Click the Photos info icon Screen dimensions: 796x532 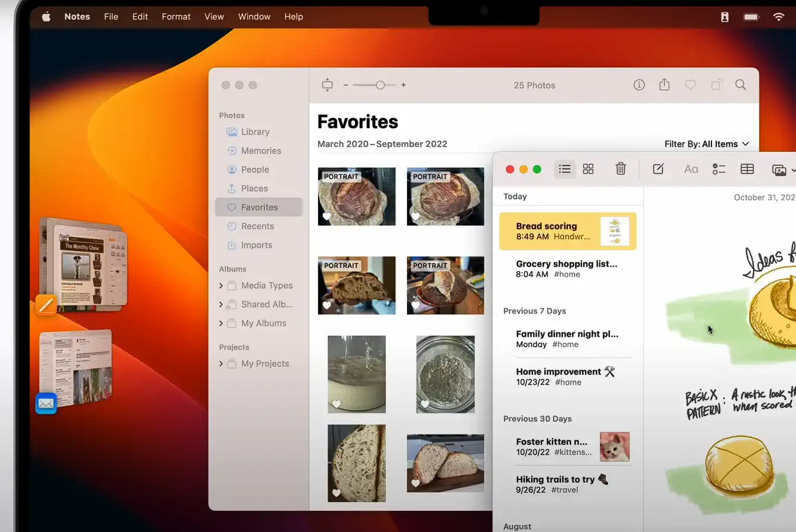pos(639,85)
